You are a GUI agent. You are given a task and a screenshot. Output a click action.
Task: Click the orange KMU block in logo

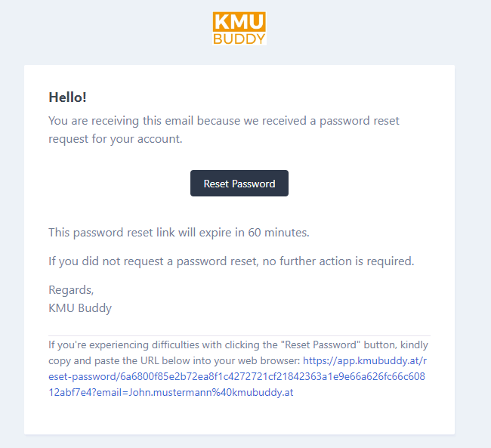pyautogui.click(x=239, y=22)
